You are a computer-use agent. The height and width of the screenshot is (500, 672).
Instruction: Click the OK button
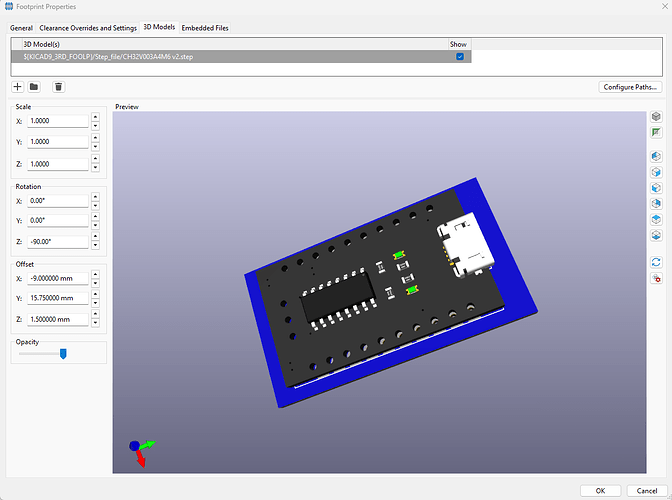pos(599,490)
